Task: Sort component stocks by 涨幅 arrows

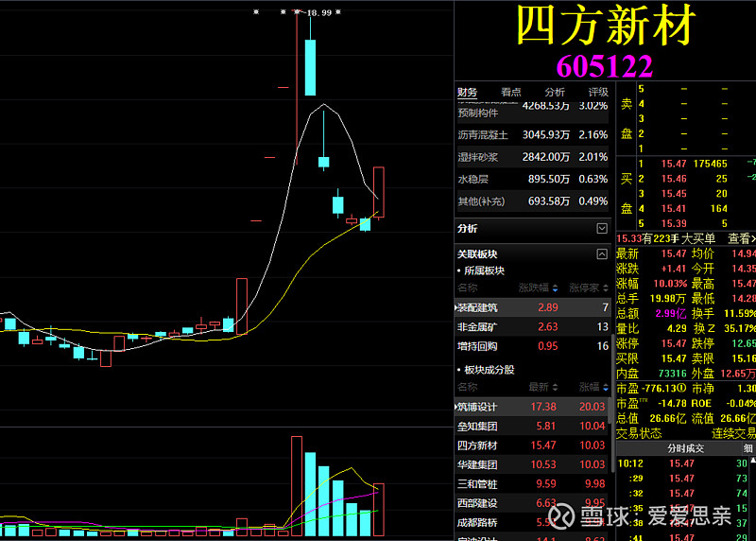Action: click(x=606, y=387)
